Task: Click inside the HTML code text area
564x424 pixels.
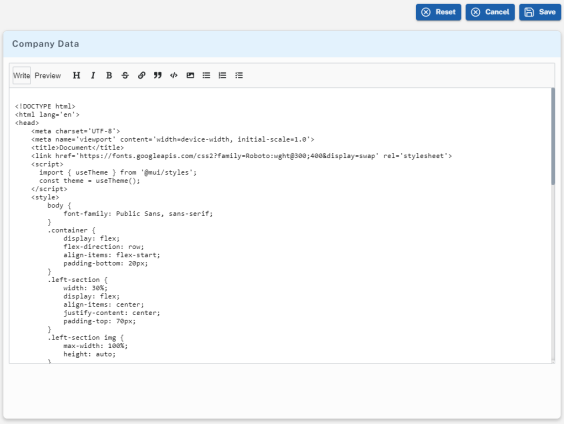Action: [x=280, y=225]
